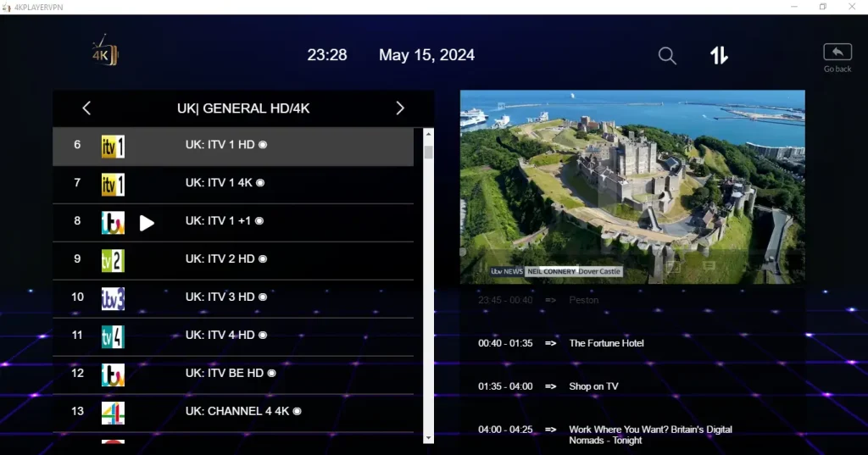Click the ITV 1 4K channel logo
The height and width of the screenshot is (455, 868).
coord(113,185)
